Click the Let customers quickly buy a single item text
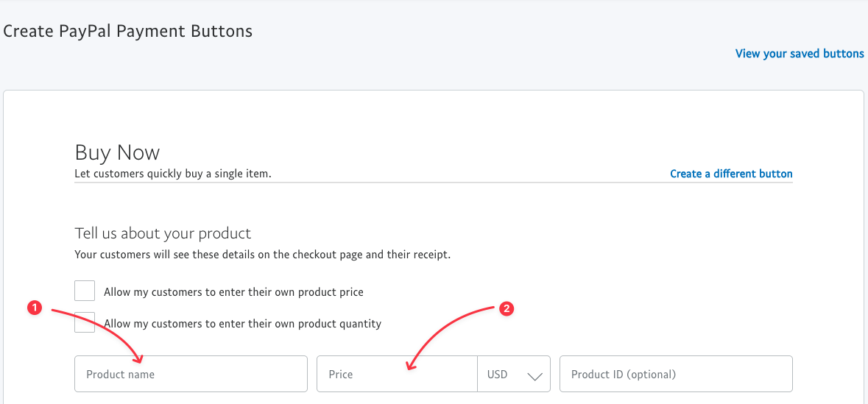This screenshot has height=404, width=868. click(x=173, y=174)
